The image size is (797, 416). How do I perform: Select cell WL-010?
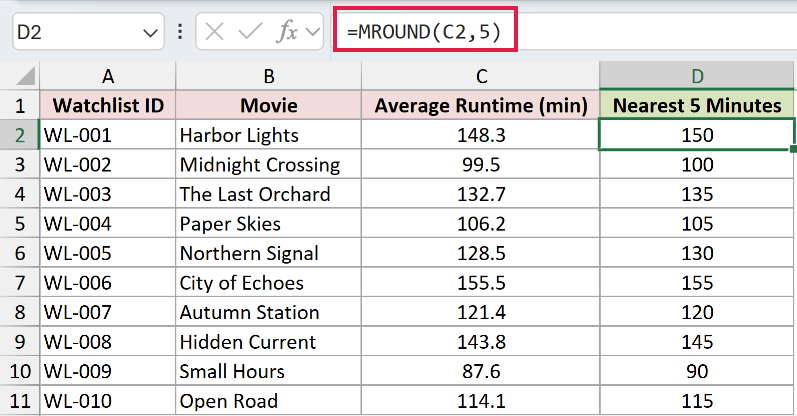point(108,401)
